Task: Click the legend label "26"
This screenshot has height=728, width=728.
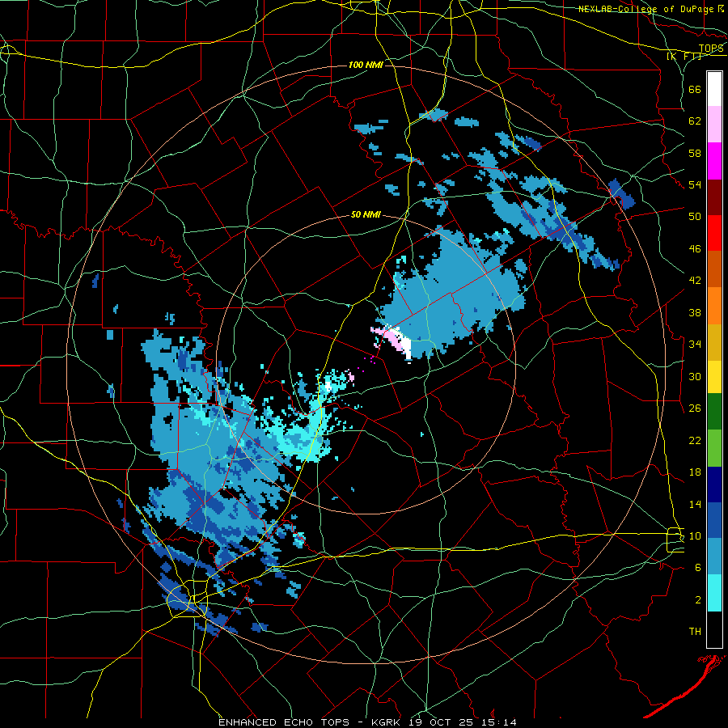Action: tap(695, 408)
